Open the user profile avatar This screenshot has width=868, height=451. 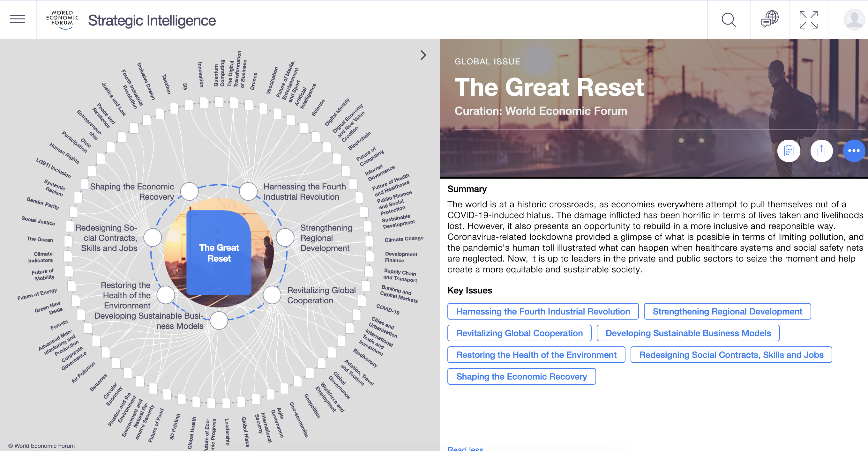[x=854, y=20]
